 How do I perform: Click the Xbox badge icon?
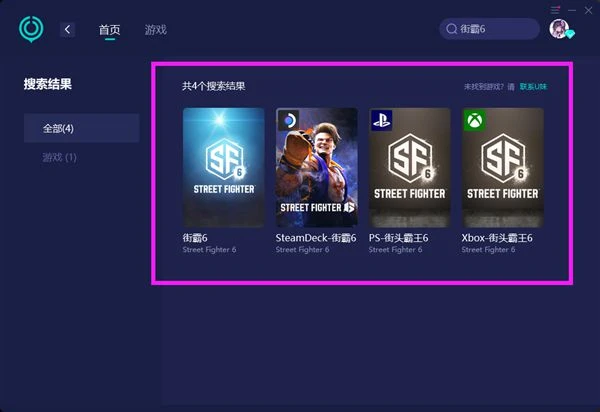474,121
